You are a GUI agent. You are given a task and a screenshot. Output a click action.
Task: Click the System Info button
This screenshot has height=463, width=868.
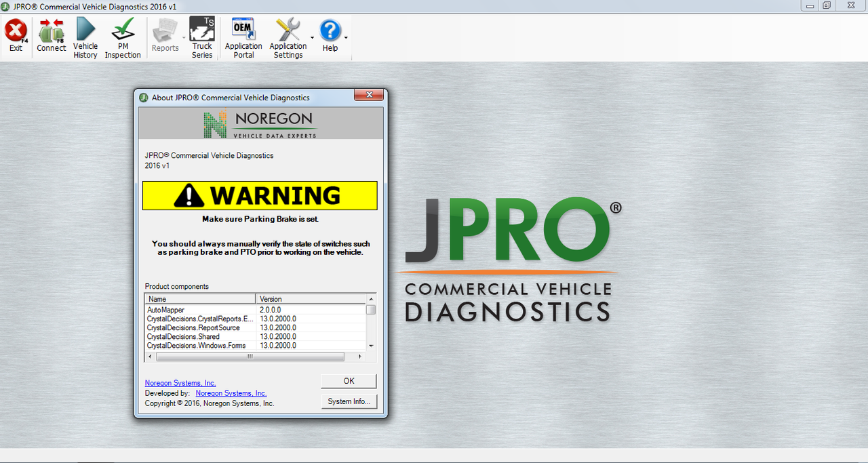pos(349,401)
